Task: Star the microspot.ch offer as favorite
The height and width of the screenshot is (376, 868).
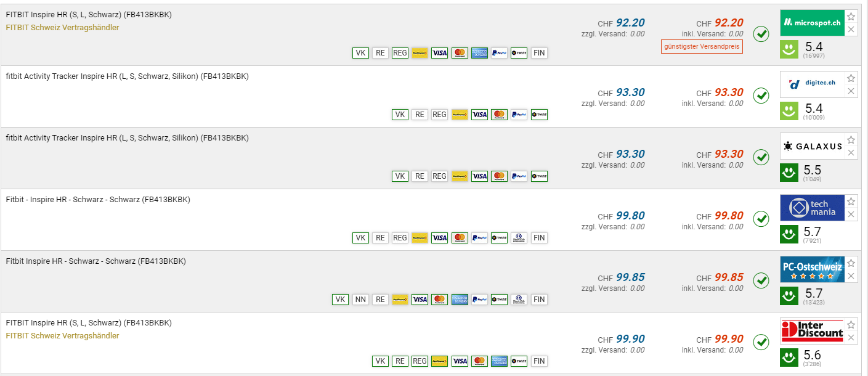Action: click(x=851, y=17)
